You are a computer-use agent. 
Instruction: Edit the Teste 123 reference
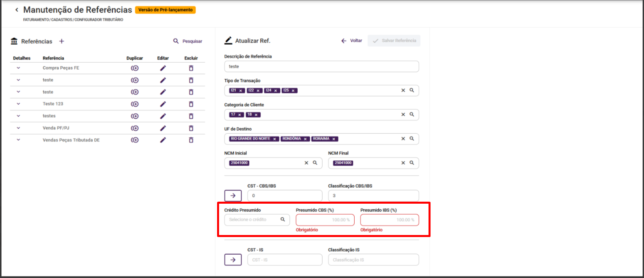tap(163, 104)
